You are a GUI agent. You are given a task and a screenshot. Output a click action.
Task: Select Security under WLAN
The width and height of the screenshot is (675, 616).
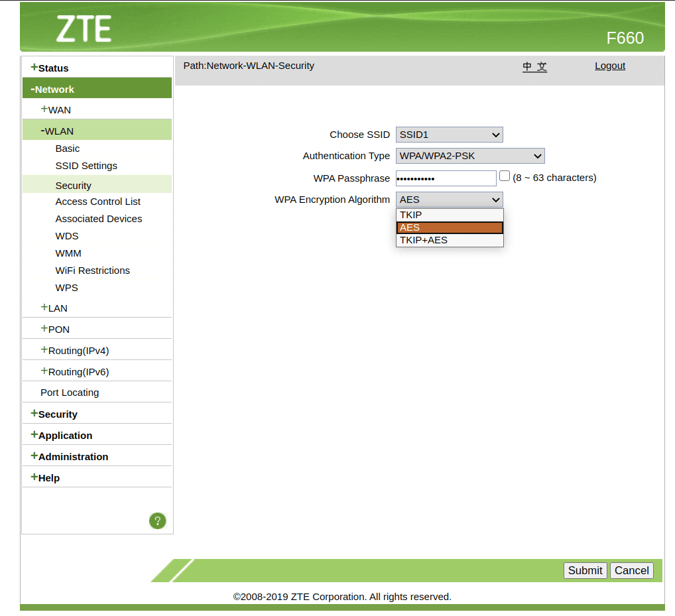tap(73, 186)
